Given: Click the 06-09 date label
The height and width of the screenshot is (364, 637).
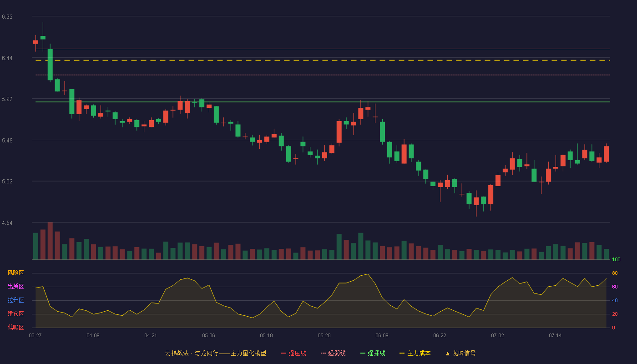Looking at the screenshot, I should click(382, 335).
